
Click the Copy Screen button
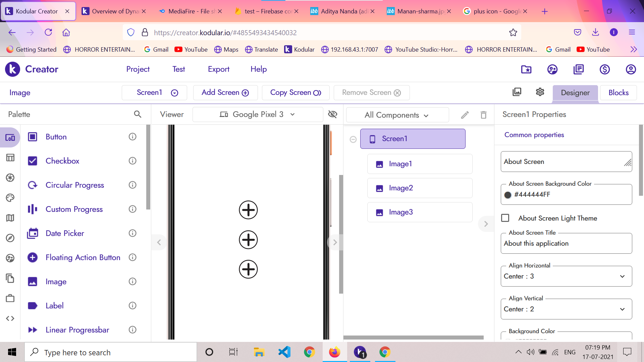click(296, 93)
